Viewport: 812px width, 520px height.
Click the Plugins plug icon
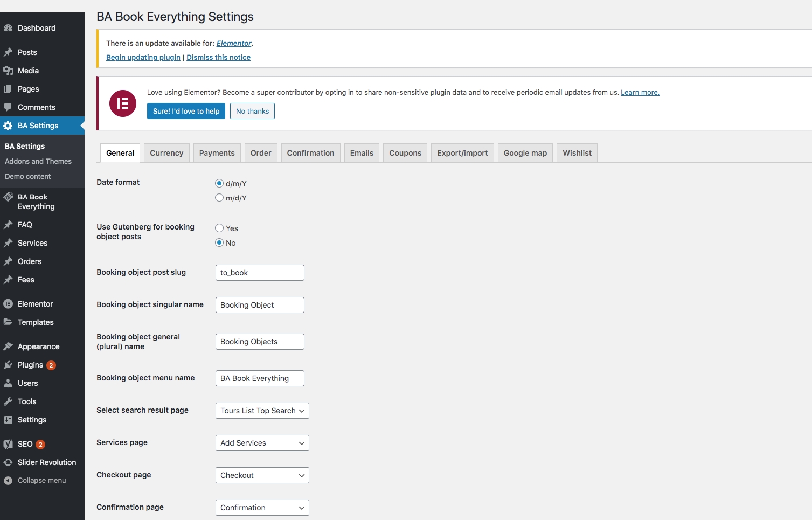(x=8, y=365)
